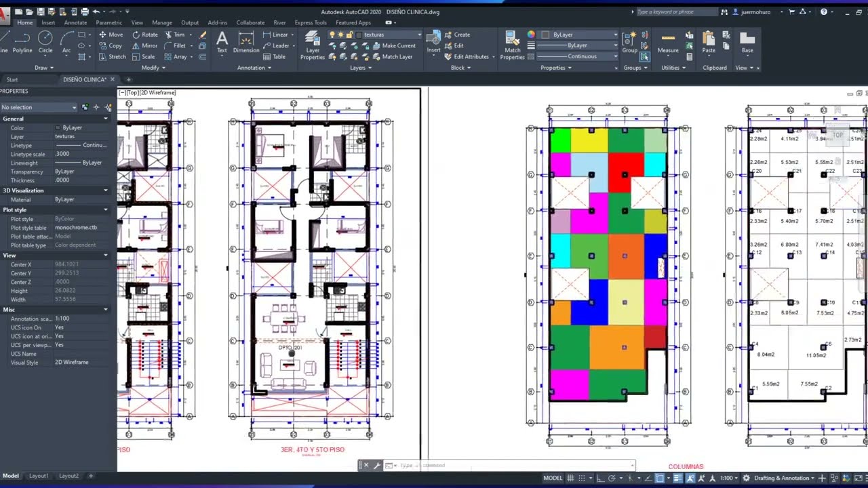This screenshot has height=488, width=868.
Task: Open Layer Properties manager
Action: click(313, 45)
